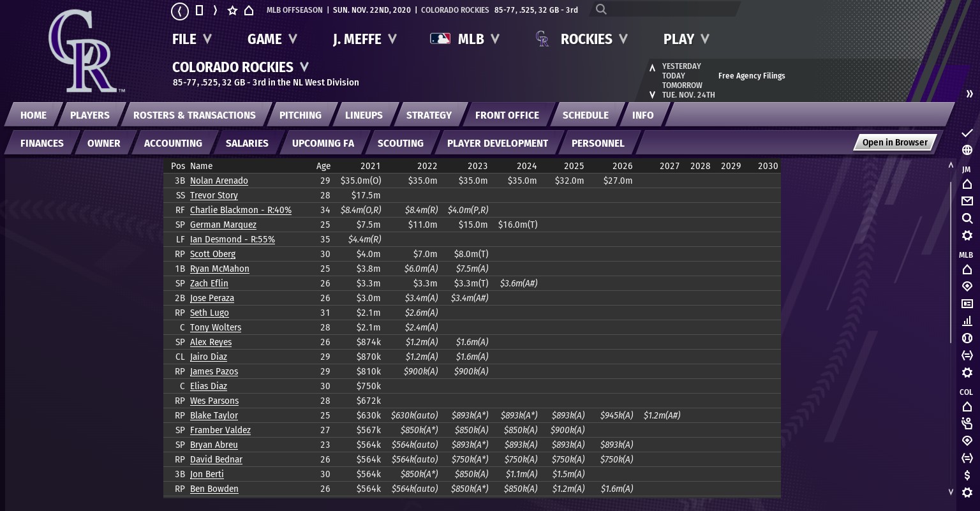Open the FILE dropdown menu
Image resolution: width=980 pixels, height=511 pixels.
[191, 40]
